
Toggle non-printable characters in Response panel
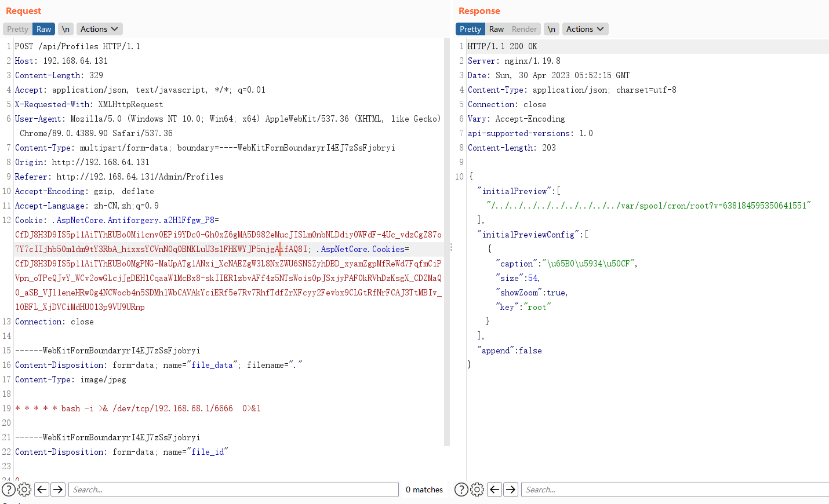tap(551, 29)
